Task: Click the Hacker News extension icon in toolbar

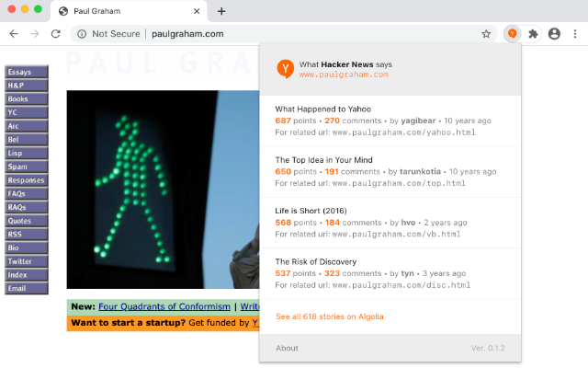Action: pyautogui.click(x=513, y=34)
